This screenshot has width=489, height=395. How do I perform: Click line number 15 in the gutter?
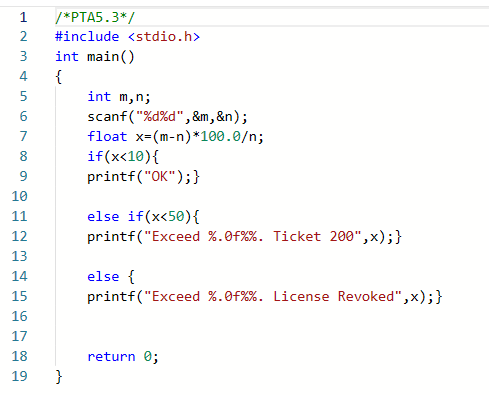tap(19, 296)
